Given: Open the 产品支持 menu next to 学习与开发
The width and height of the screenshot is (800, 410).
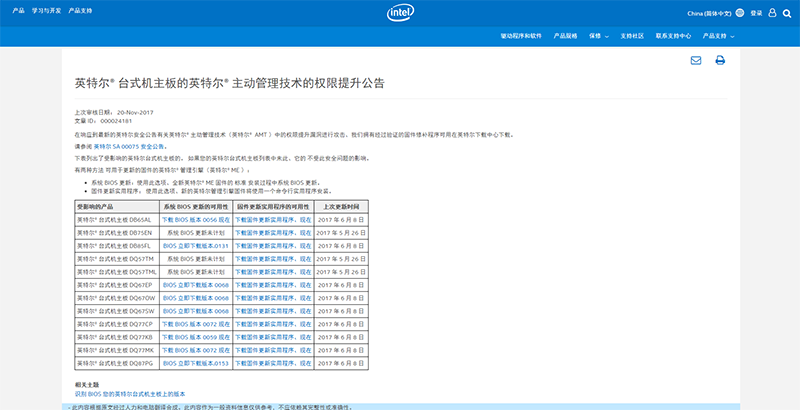Looking at the screenshot, I should [80, 10].
